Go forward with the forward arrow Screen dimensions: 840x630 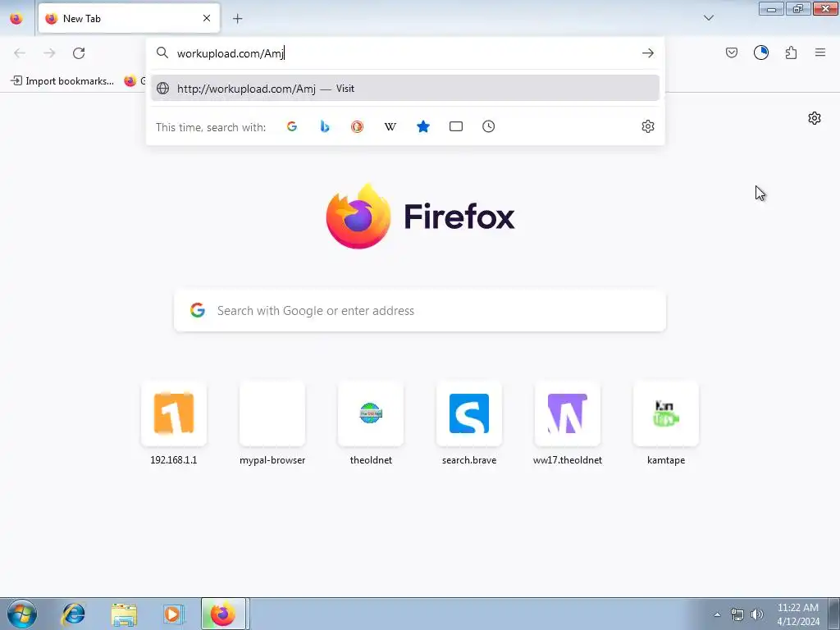49,52
